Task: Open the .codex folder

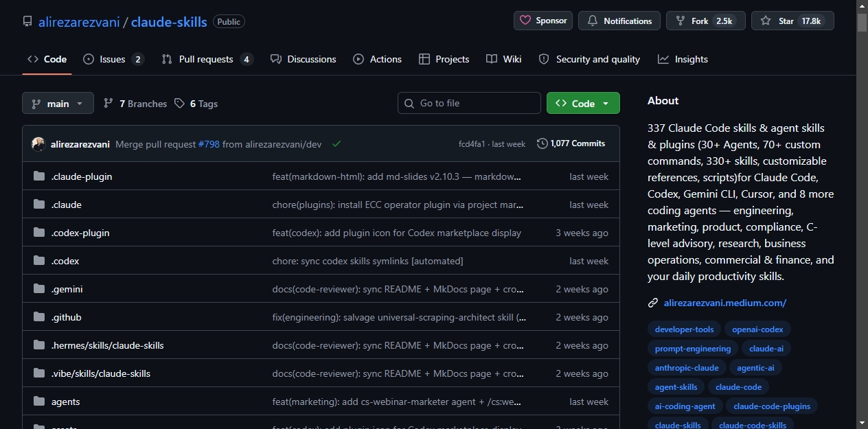Action: point(65,261)
